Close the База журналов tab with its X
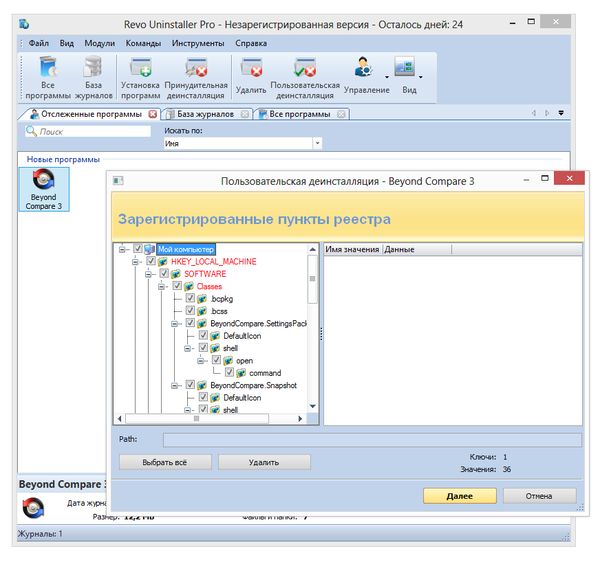Viewport: 600px width, 562px height. pyautogui.click(x=245, y=114)
